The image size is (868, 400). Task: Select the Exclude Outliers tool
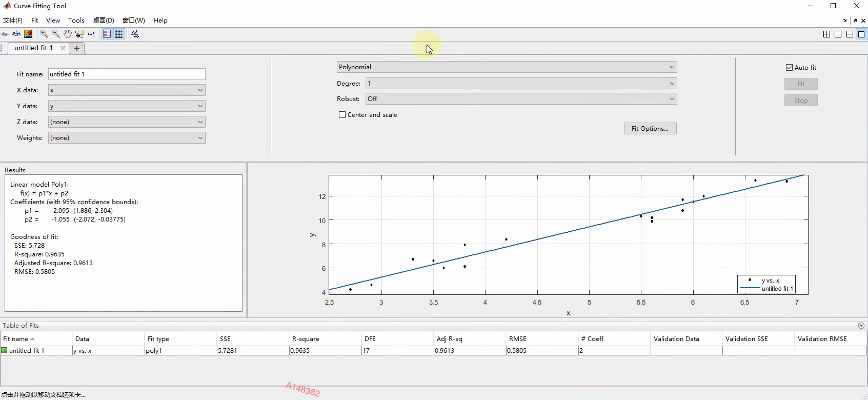tap(91, 34)
